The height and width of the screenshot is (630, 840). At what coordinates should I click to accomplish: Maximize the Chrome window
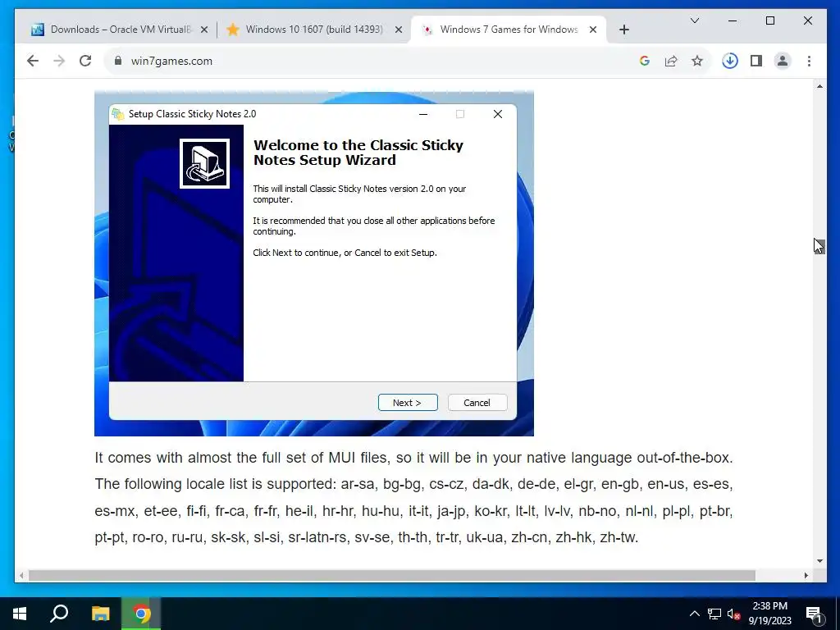pyautogui.click(x=770, y=21)
